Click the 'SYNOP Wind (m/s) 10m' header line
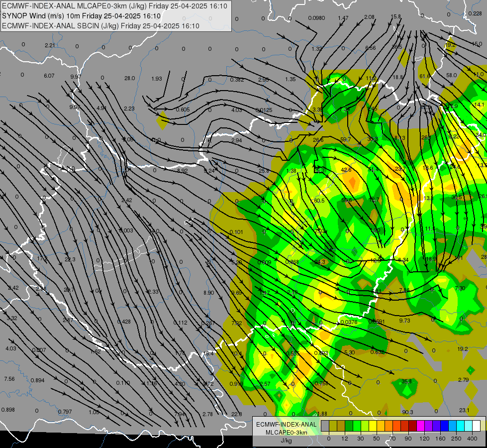487x448 pixels. pyautogui.click(x=82, y=16)
